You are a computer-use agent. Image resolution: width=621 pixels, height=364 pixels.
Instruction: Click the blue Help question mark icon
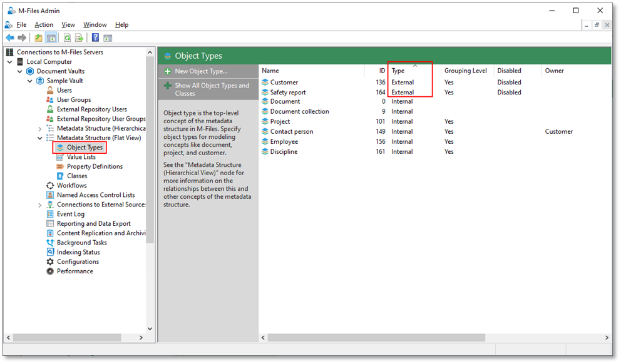click(x=95, y=38)
